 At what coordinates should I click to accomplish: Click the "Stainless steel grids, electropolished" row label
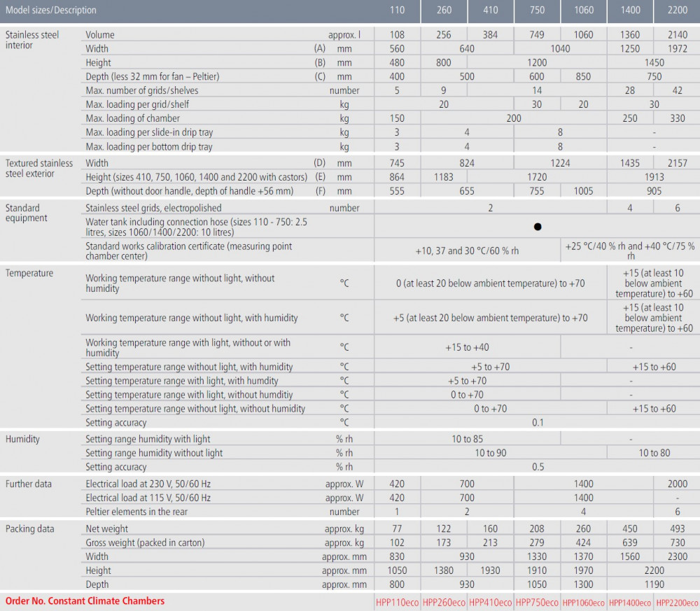(x=153, y=208)
